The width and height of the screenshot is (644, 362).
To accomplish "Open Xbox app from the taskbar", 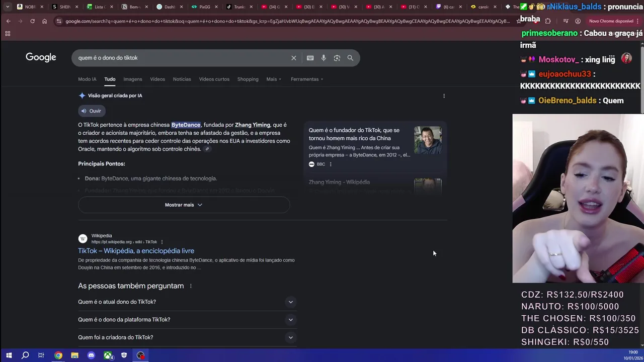I will coord(108,355).
